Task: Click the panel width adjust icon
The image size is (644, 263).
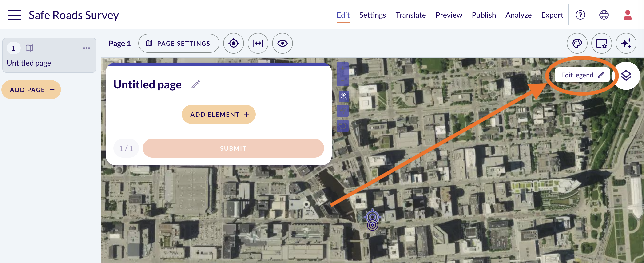Action: (258, 43)
